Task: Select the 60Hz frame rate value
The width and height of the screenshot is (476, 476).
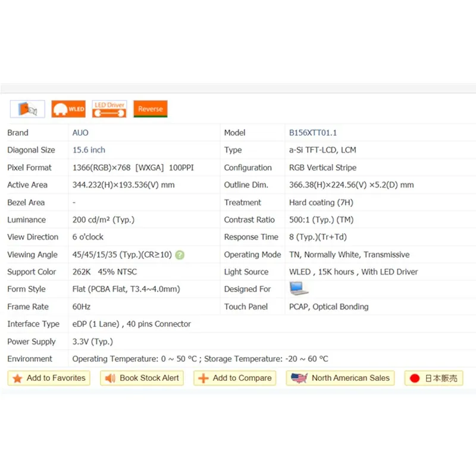Action: [x=82, y=306]
